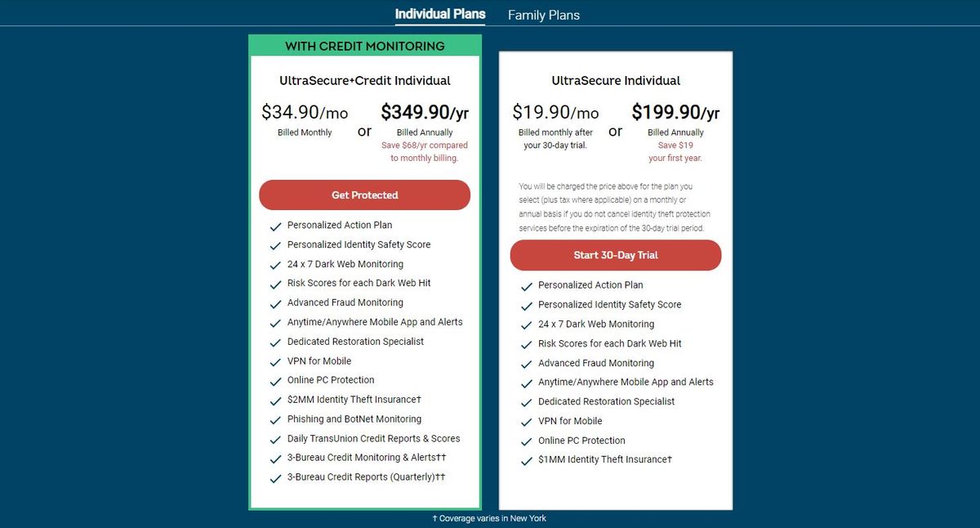Click the checkmark beside Daily TransUnion Credit Reports
This screenshot has height=528, width=980.
[275, 440]
